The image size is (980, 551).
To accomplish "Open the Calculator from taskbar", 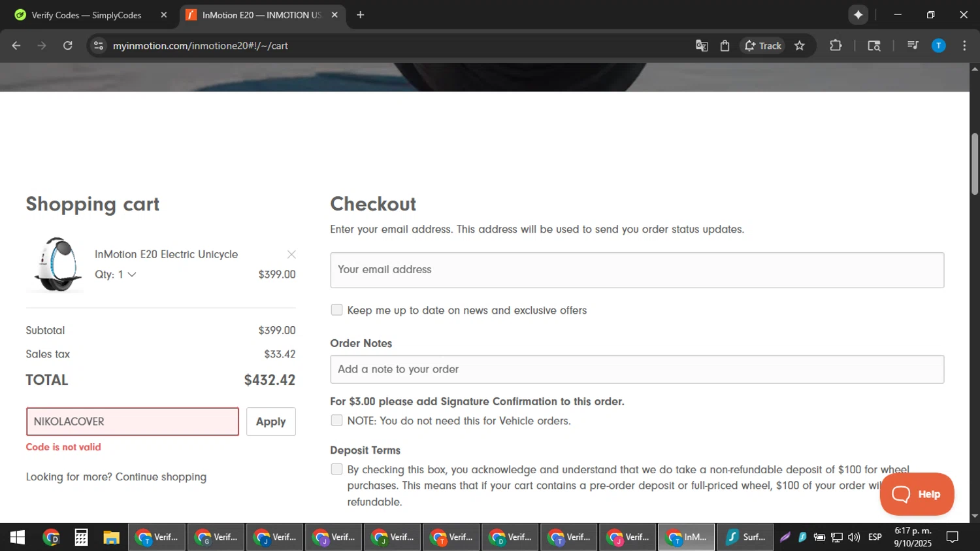I will click(81, 537).
